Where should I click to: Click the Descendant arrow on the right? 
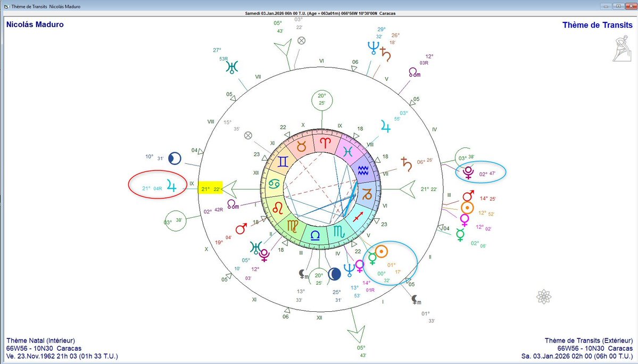407,189
